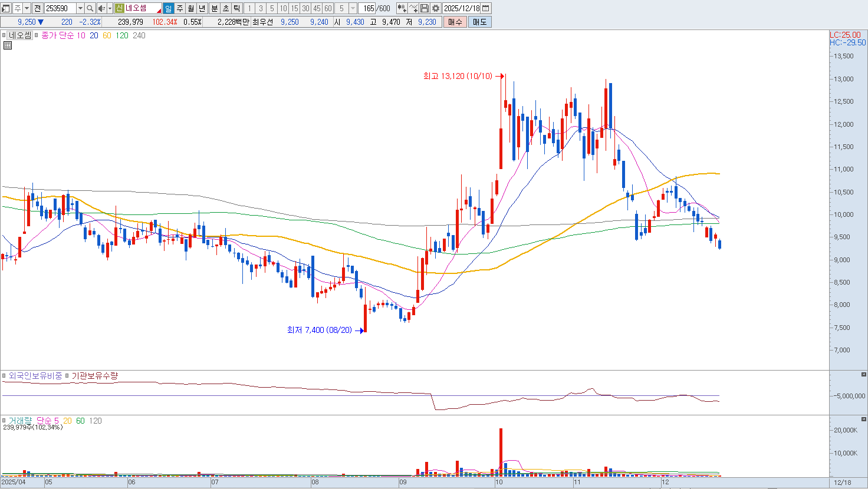Screen dimensions: 868x489
Task: Click the stock search magnifier icon
Action: [x=90, y=8]
